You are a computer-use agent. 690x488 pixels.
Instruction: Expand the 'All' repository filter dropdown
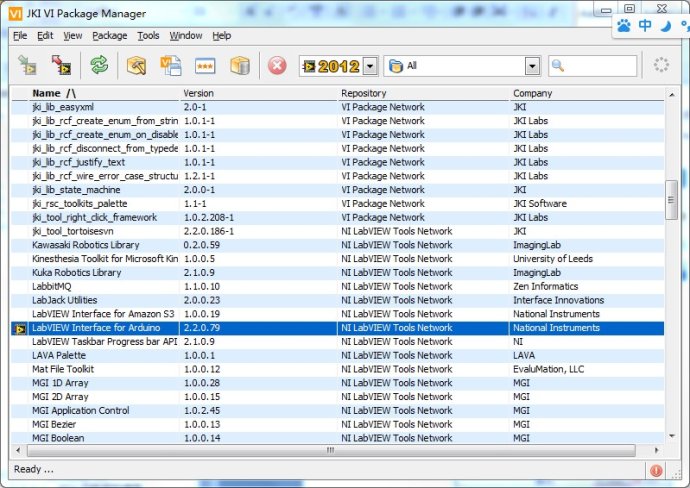(x=532, y=66)
